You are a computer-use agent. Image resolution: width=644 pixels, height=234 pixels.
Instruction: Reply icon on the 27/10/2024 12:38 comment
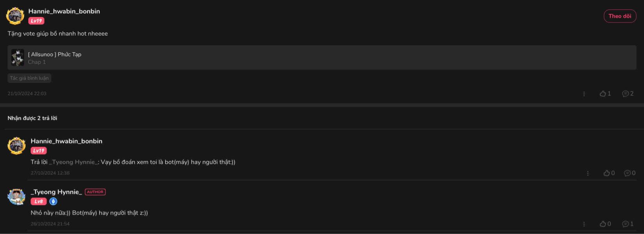click(630, 173)
